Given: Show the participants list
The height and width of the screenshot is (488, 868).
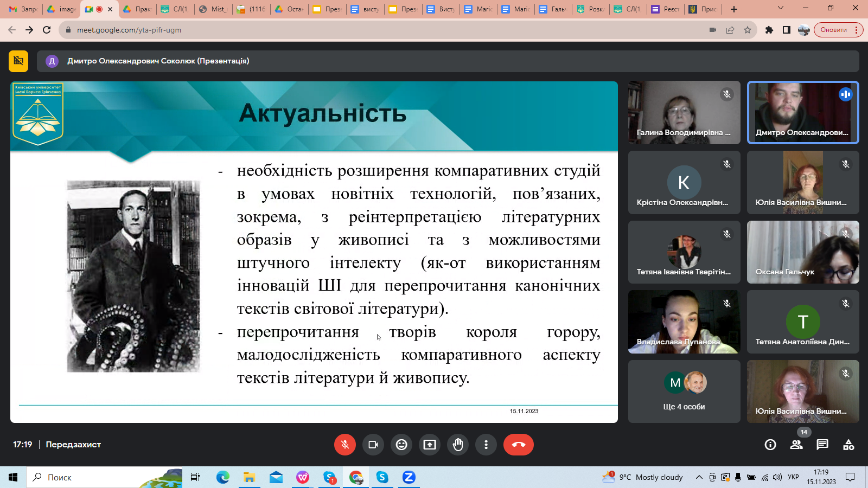Looking at the screenshot, I should (x=796, y=445).
